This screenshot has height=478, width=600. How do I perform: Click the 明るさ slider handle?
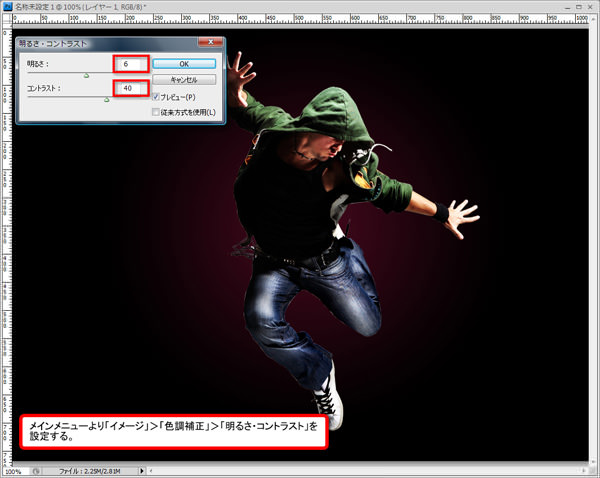point(86,74)
